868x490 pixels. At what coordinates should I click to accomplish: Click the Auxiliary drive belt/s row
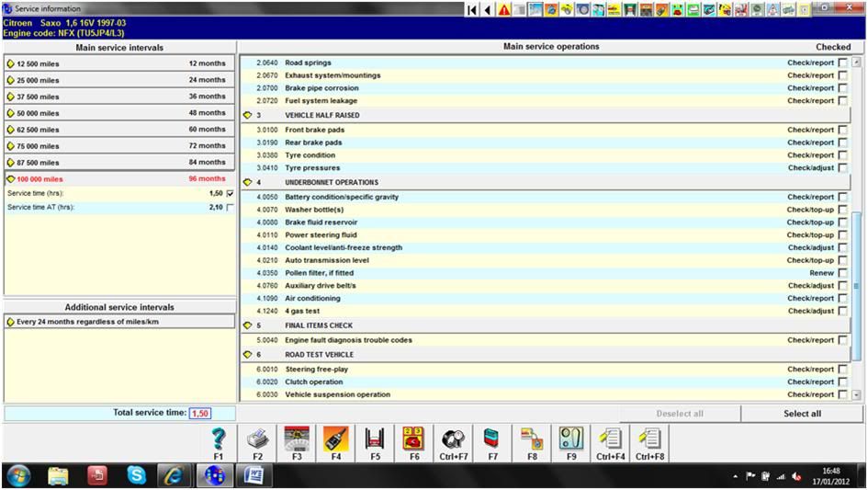[545, 286]
